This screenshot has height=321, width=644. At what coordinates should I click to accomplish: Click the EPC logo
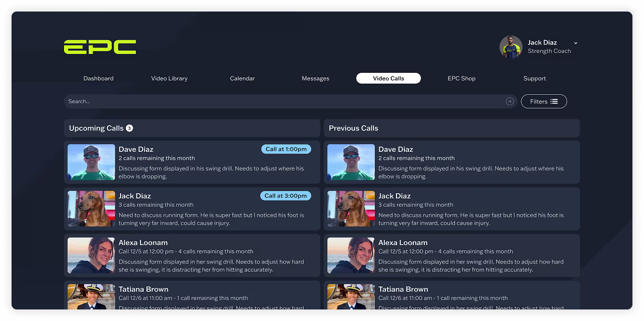(x=99, y=47)
